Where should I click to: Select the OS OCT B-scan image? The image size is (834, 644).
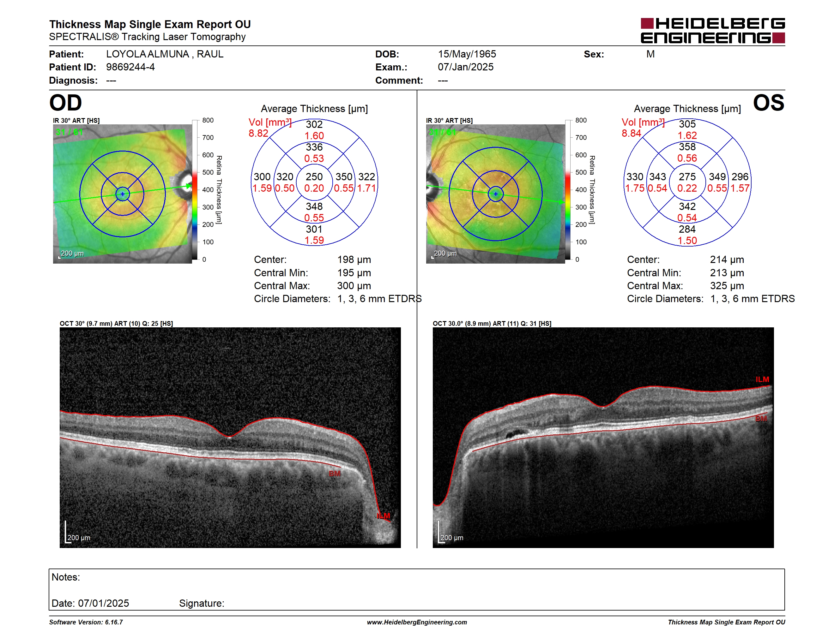[603, 438]
